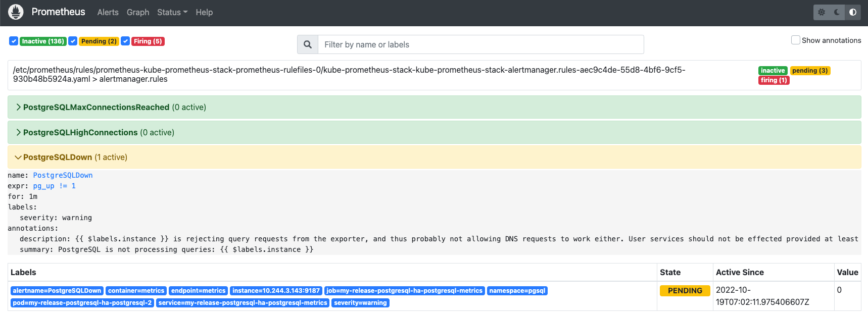Click the severity=warning label badge
This screenshot has height=315, width=868.
coord(360,303)
